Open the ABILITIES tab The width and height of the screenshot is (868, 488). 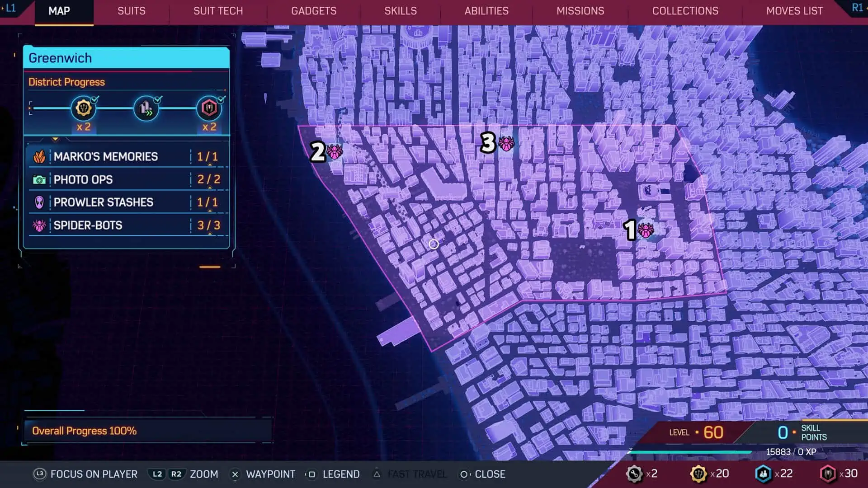pos(486,11)
